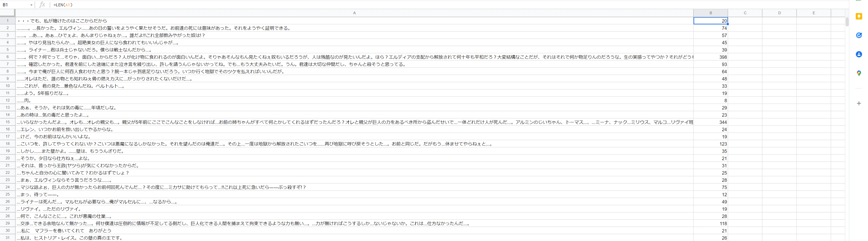
Task: Select row 12 header
Action: 7,100
